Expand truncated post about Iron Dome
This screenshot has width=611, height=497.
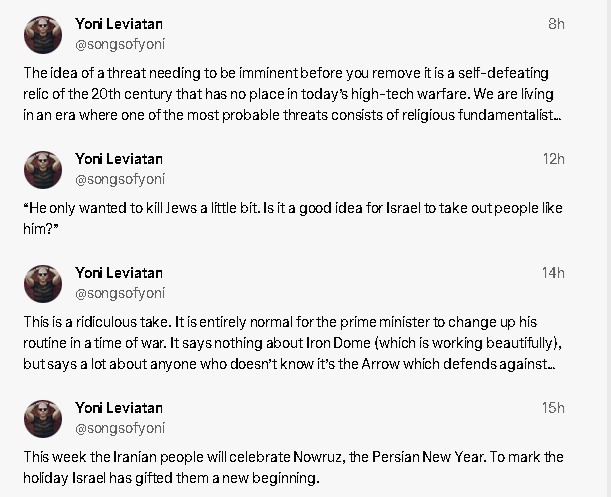click(x=292, y=343)
